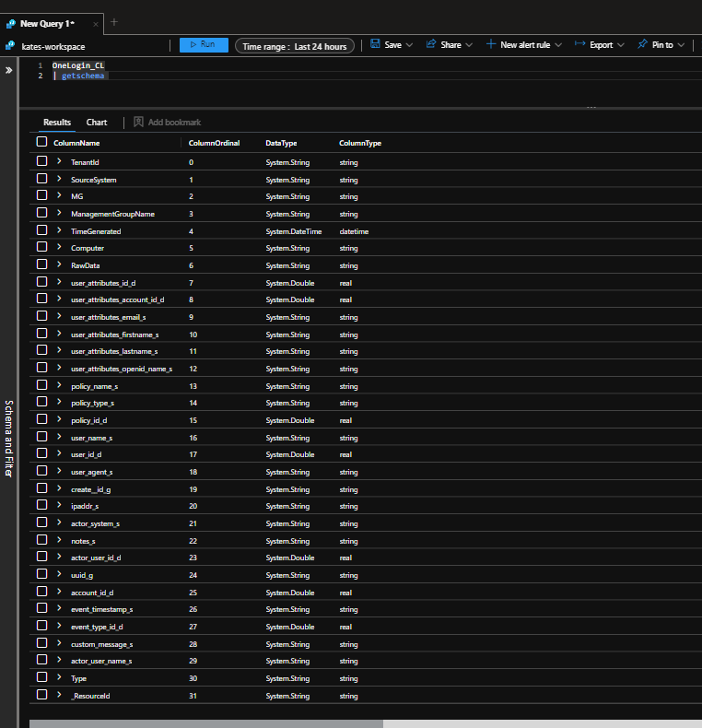Sort by the ColumnType header

[360, 143]
